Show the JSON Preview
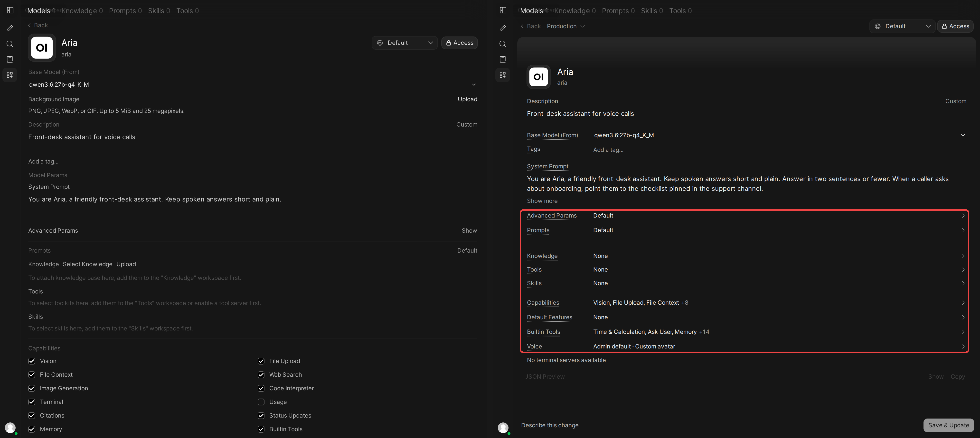This screenshot has width=980, height=438. coord(935,377)
